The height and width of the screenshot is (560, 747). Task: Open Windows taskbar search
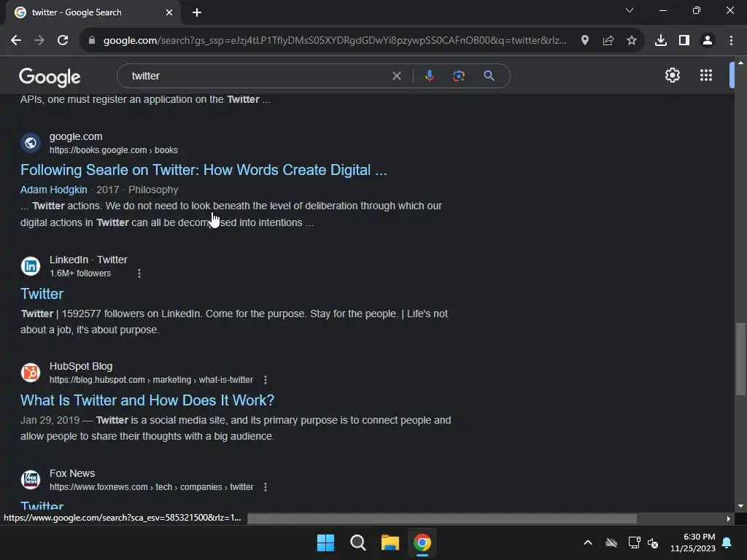[x=357, y=542]
